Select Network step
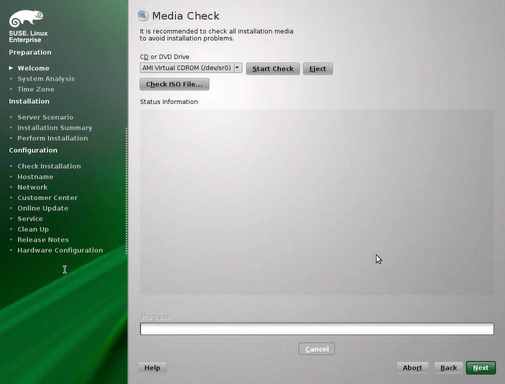This screenshot has height=384, width=505. [32, 187]
